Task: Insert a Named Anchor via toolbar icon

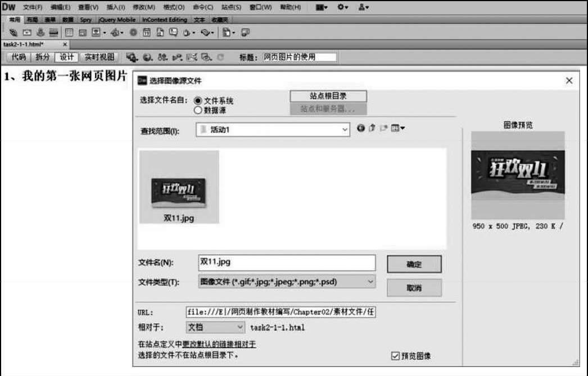Action: tap(40, 33)
